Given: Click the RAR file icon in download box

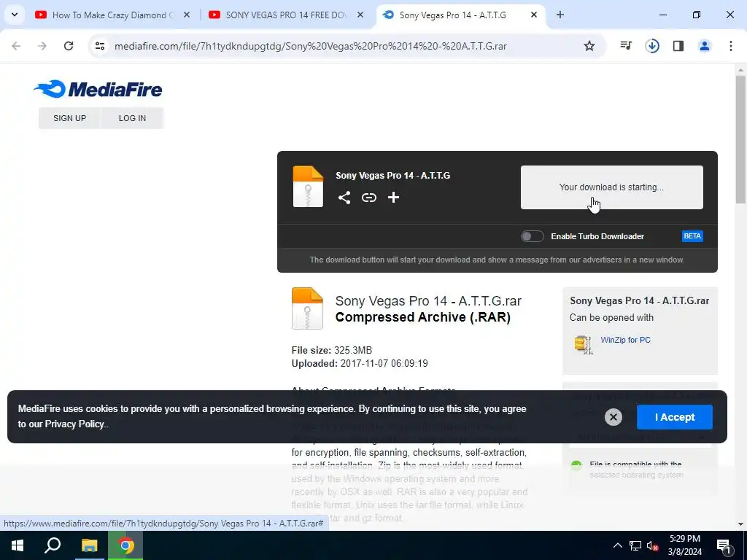Looking at the screenshot, I should pyautogui.click(x=308, y=187).
